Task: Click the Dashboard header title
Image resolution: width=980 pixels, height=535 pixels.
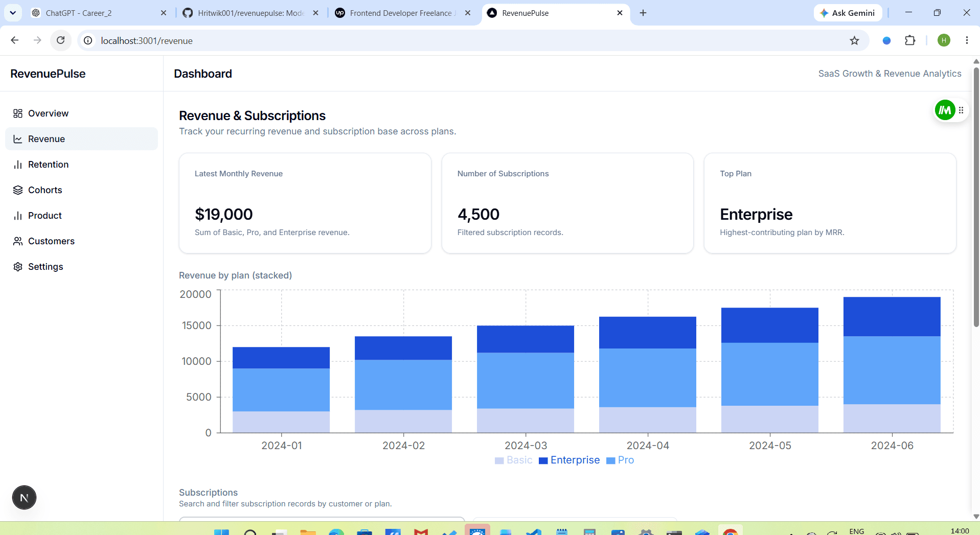Action: point(203,74)
